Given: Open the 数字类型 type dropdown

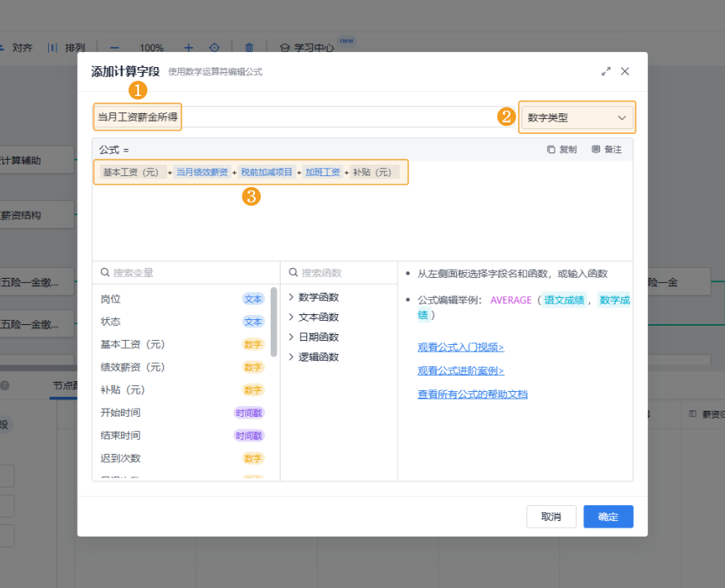Looking at the screenshot, I should pyautogui.click(x=577, y=118).
